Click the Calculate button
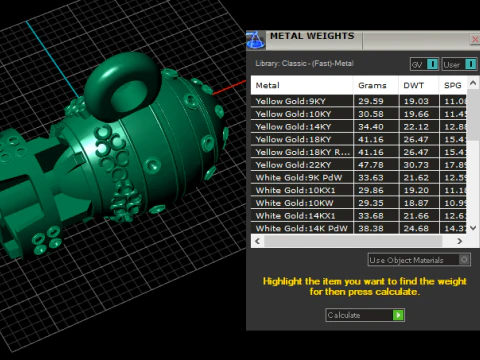This screenshot has height=360, width=480. 365,315
